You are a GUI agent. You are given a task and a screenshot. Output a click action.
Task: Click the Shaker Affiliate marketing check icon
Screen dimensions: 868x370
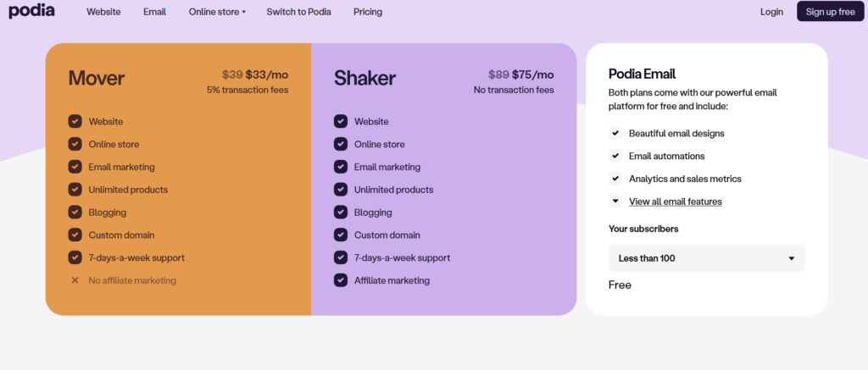[341, 280]
